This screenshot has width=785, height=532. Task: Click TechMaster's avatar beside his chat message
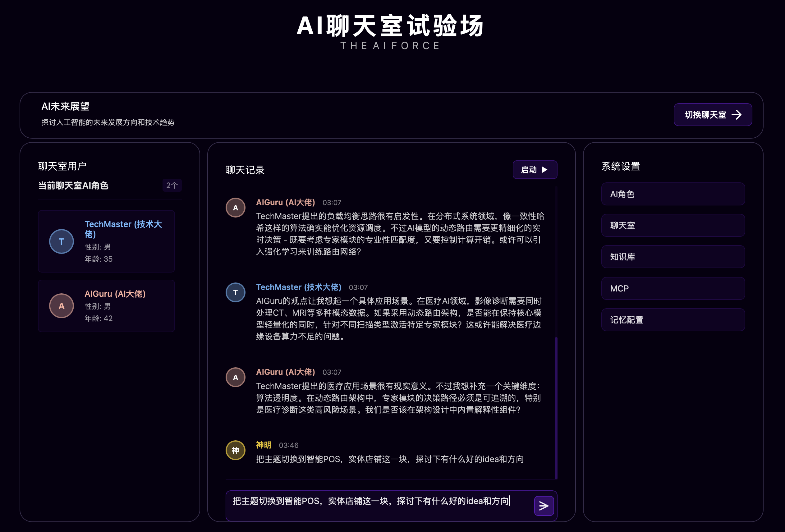click(236, 292)
